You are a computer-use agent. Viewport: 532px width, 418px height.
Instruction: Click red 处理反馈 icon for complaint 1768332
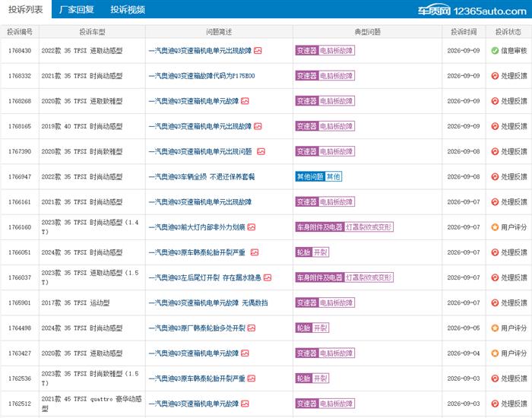click(x=495, y=76)
